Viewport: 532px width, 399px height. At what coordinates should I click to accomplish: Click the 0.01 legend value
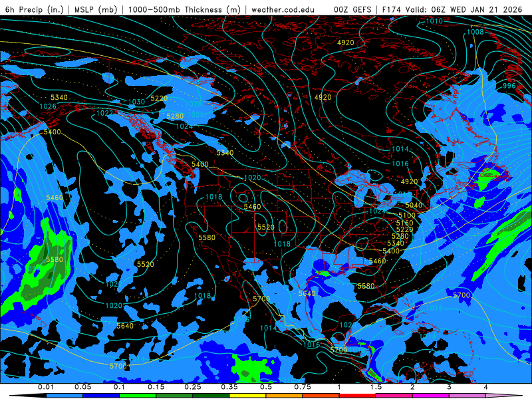coord(46,387)
